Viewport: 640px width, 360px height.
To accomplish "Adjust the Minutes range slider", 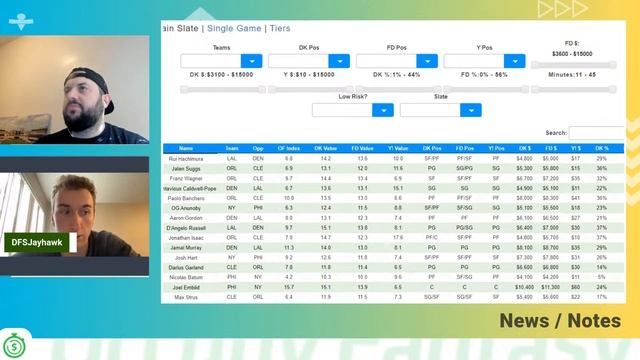I will [573, 89].
